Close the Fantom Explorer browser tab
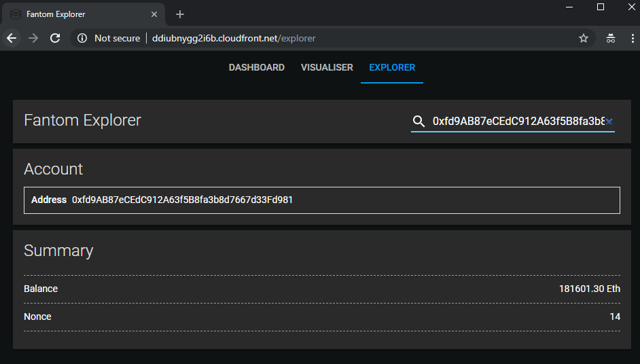640x364 pixels. [154, 14]
